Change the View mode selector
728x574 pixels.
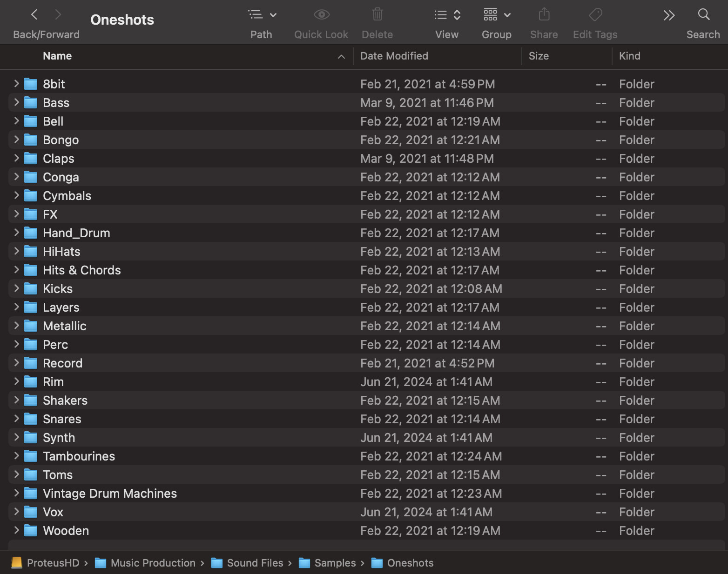coord(447,15)
